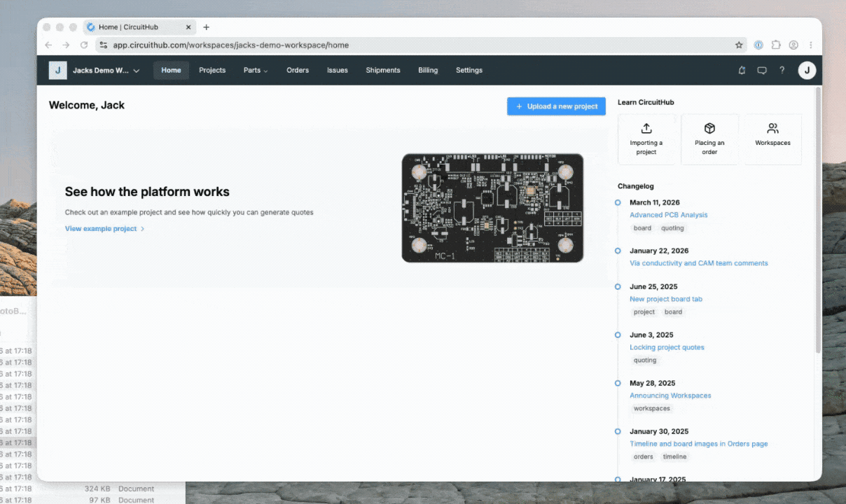Click the browser address bar URL
This screenshot has height=504, width=846.
click(x=231, y=45)
